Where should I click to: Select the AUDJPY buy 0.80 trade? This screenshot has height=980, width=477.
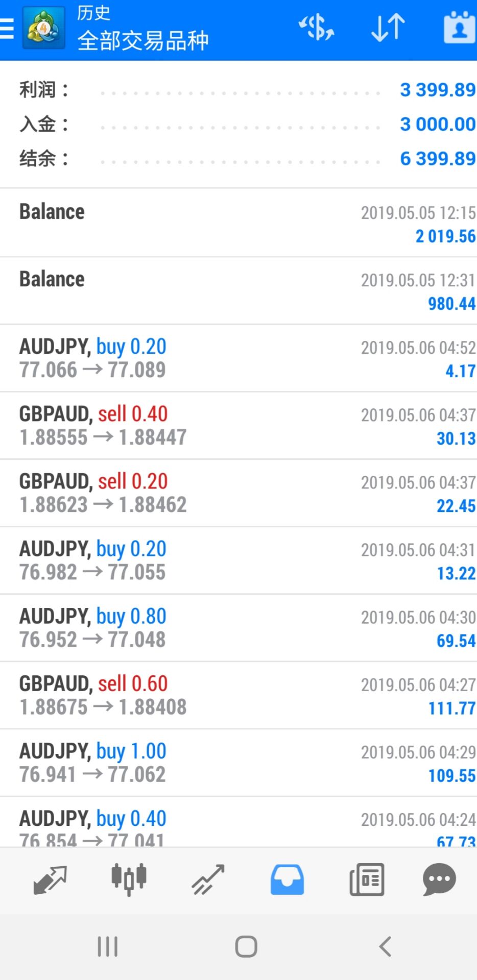tap(238, 628)
